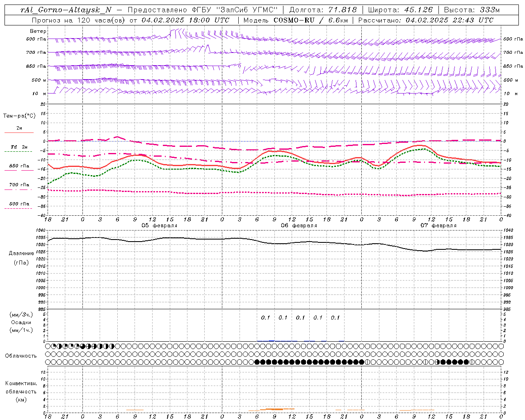This screenshot has height=420, width=525.
Task: Click the date label 05 февраля
Action: point(159,226)
